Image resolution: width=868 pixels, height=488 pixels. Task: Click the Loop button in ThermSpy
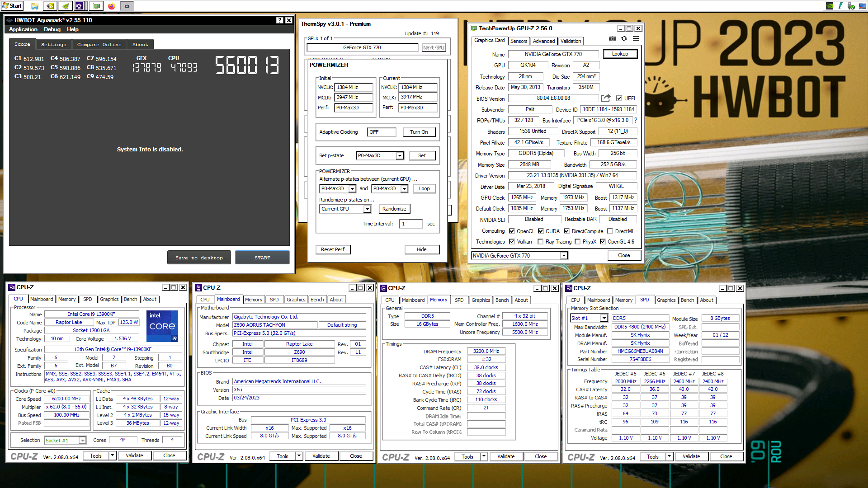pyautogui.click(x=424, y=188)
